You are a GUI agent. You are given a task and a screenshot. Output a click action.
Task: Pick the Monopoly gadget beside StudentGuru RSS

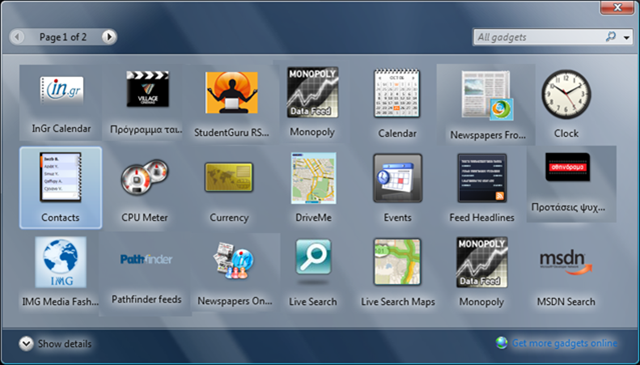point(313,102)
